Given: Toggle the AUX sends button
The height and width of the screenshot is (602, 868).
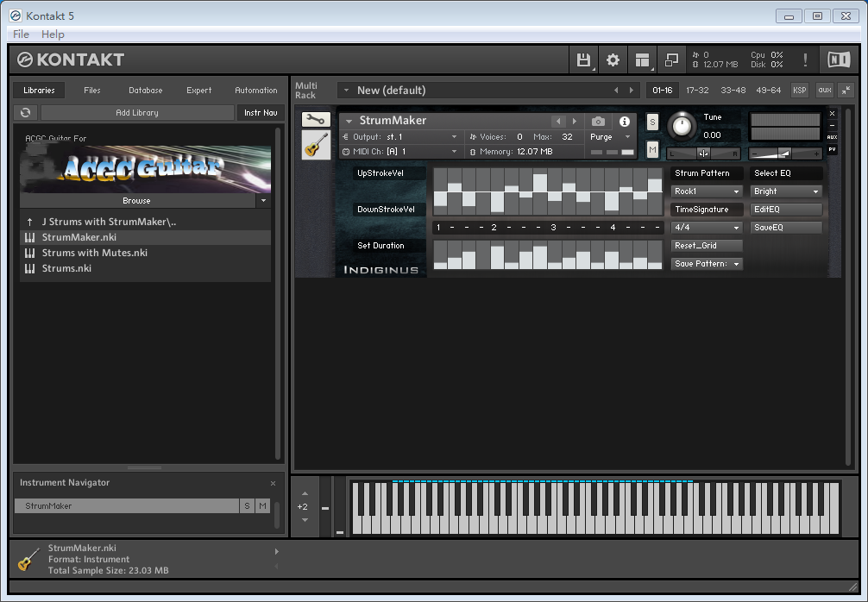Looking at the screenshot, I should pos(832,137).
